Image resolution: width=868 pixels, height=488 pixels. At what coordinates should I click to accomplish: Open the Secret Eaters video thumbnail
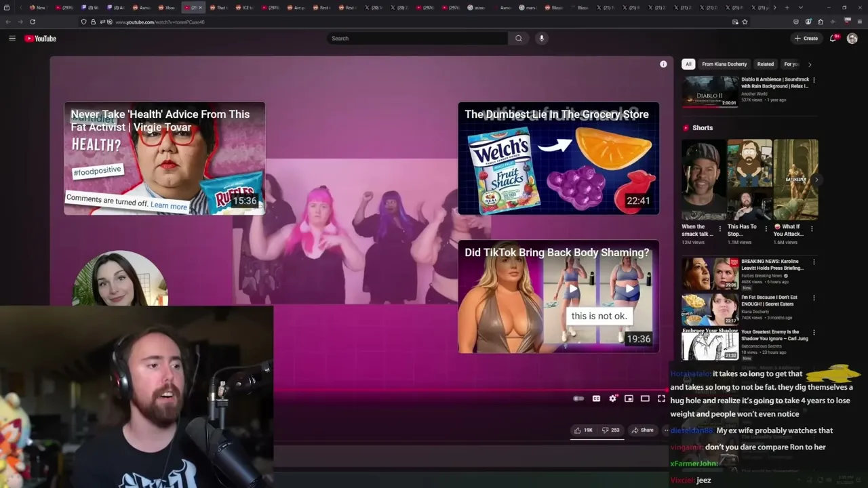(x=710, y=309)
